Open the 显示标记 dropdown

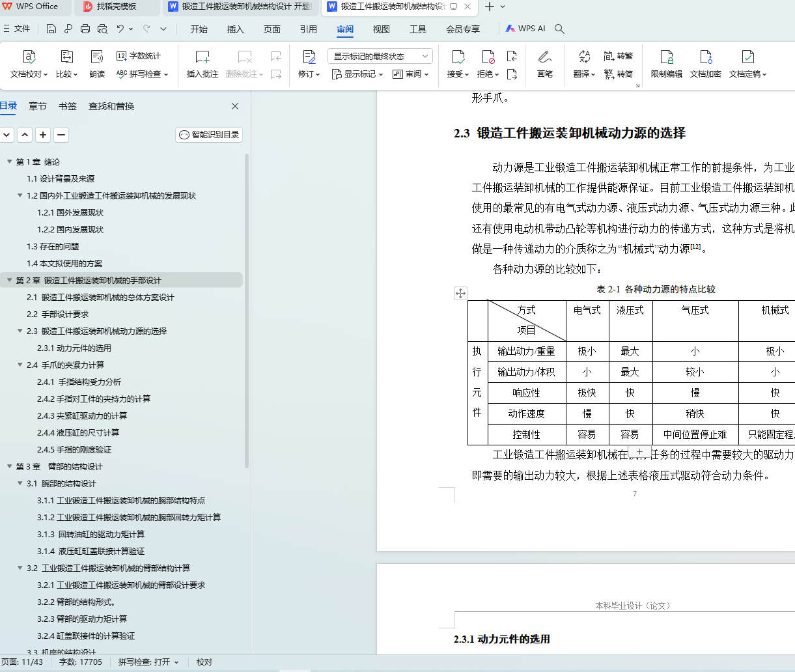pyautogui.click(x=357, y=74)
